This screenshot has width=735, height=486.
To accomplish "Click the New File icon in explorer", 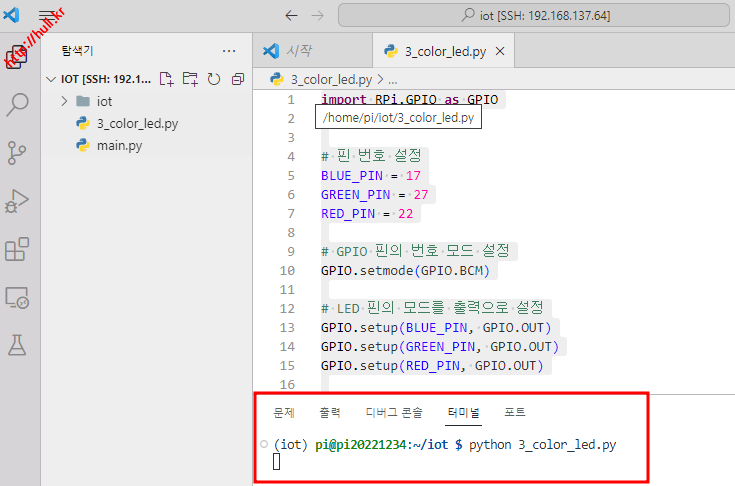I will [167, 78].
